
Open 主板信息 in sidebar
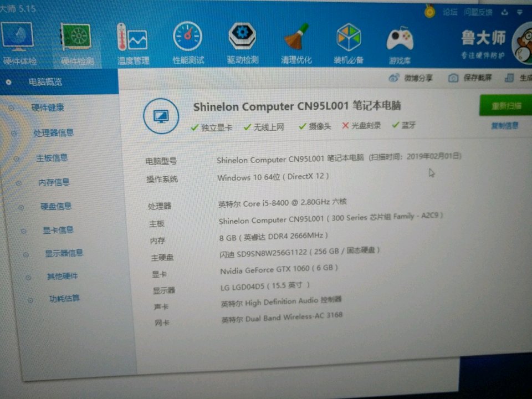point(52,158)
